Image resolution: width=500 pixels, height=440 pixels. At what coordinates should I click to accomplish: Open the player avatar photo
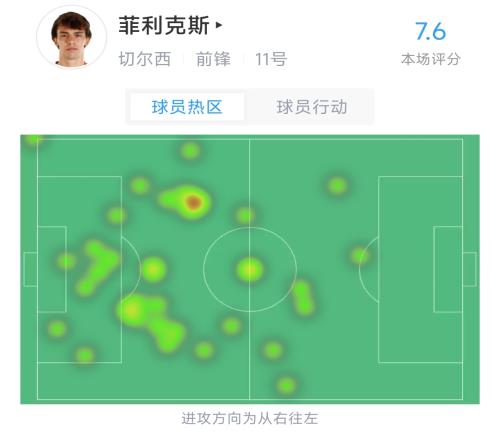click(72, 37)
